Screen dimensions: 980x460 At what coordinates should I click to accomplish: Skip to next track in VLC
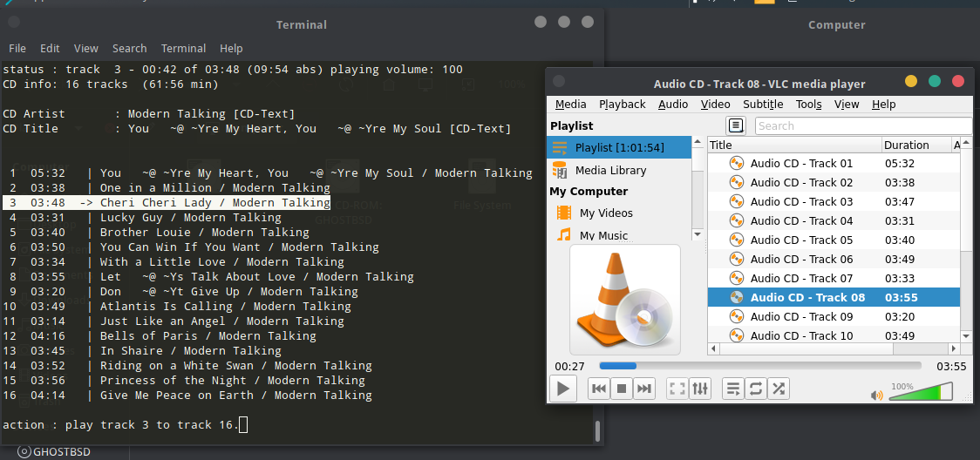[x=643, y=389]
